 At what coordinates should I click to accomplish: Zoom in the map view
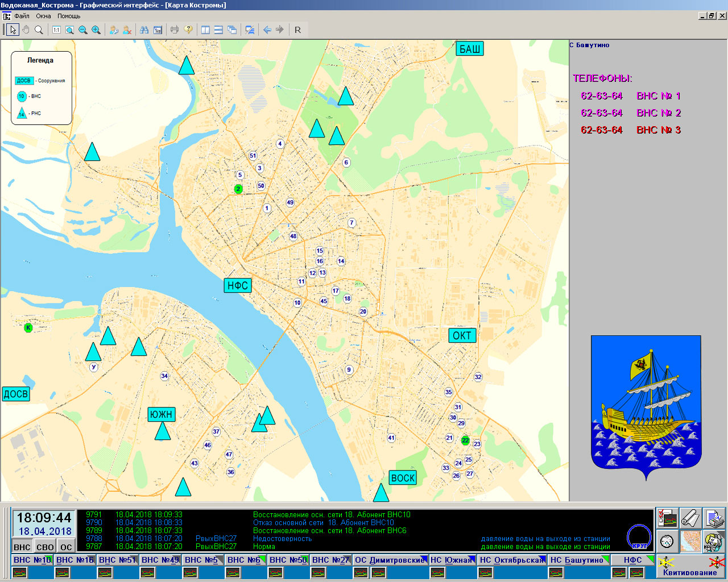point(96,30)
